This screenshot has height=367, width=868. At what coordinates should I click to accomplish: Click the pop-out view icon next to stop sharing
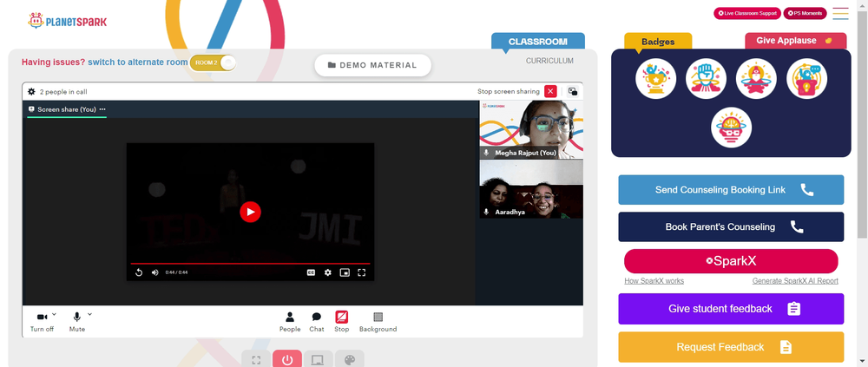click(573, 91)
